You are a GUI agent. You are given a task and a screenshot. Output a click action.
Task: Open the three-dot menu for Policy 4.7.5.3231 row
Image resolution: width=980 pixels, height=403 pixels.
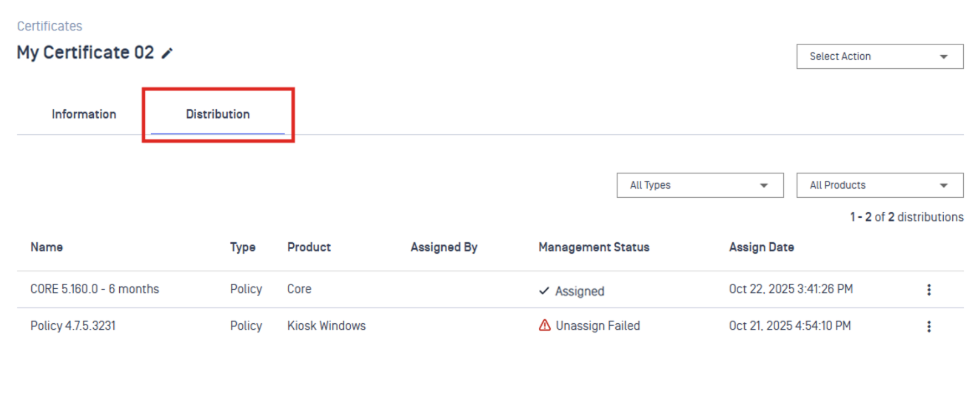tap(929, 327)
